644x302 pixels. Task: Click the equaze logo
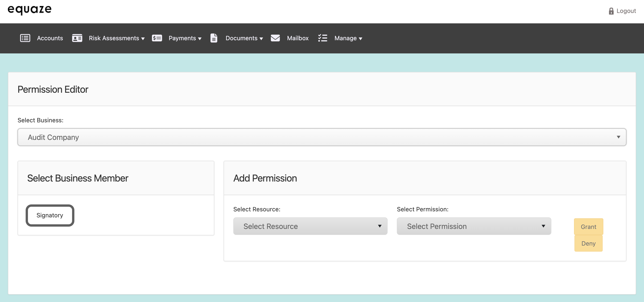click(x=30, y=9)
